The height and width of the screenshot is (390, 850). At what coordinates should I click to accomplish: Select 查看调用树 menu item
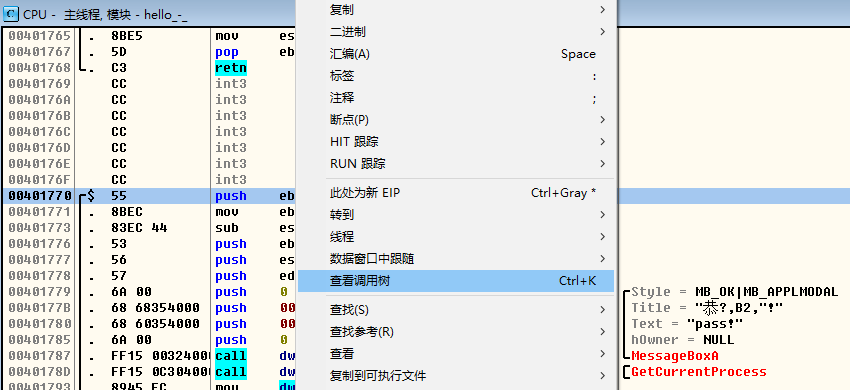[x=456, y=281]
